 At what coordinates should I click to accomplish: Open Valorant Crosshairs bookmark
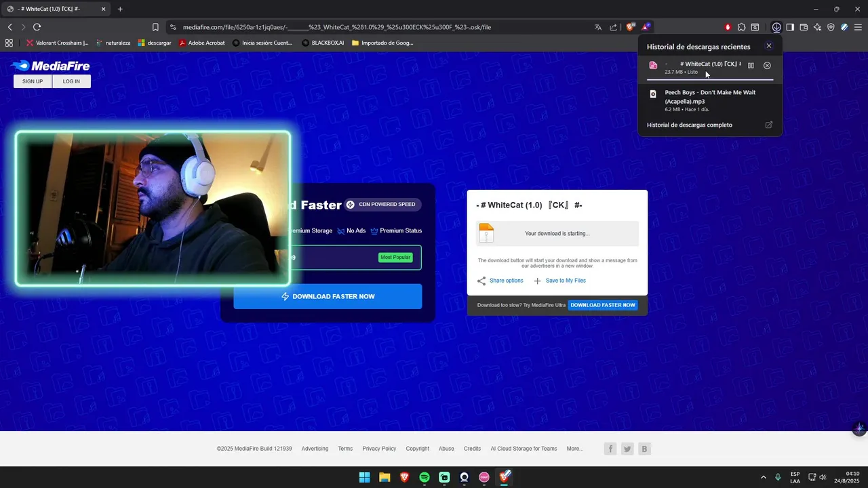click(x=58, y=43)
